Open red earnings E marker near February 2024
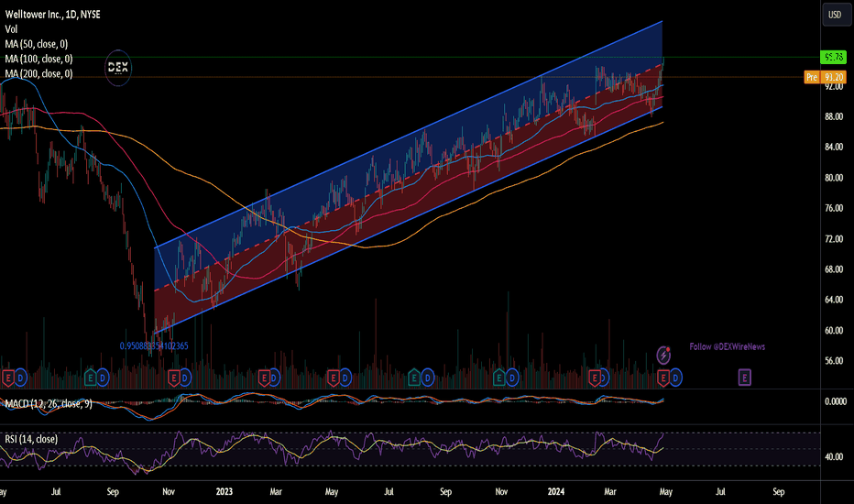Screen dimensions: 854x504 click(x=594, y=378)
